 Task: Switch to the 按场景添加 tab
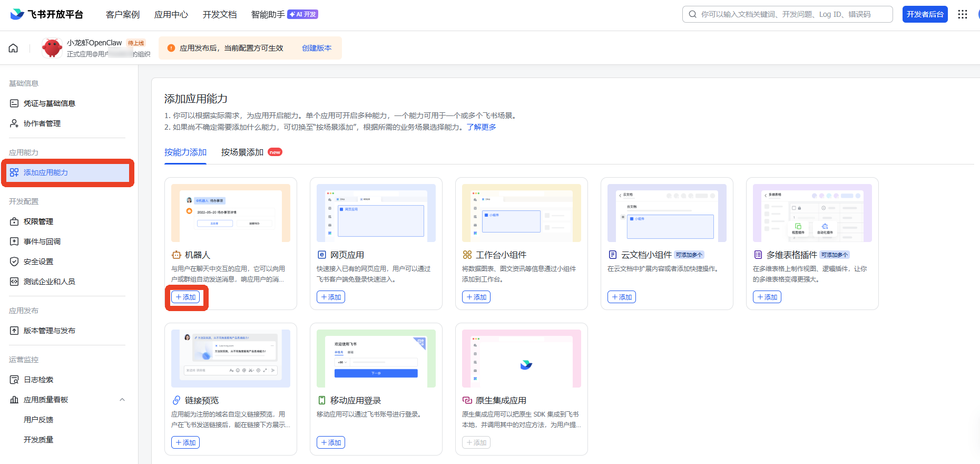click(242, 152)
